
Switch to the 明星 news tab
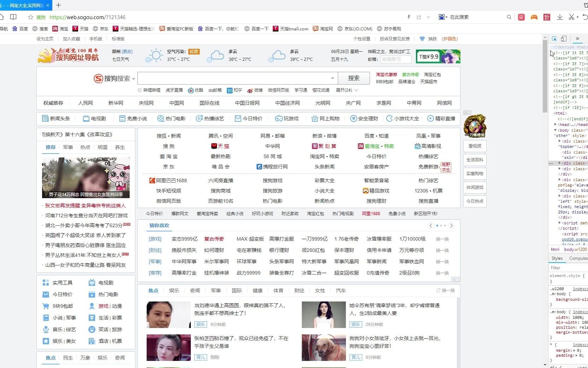pos(102,147)
